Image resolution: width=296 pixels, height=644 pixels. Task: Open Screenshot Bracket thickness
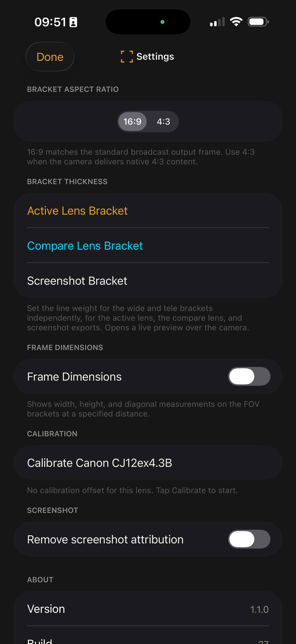click(x=148, y=280)
